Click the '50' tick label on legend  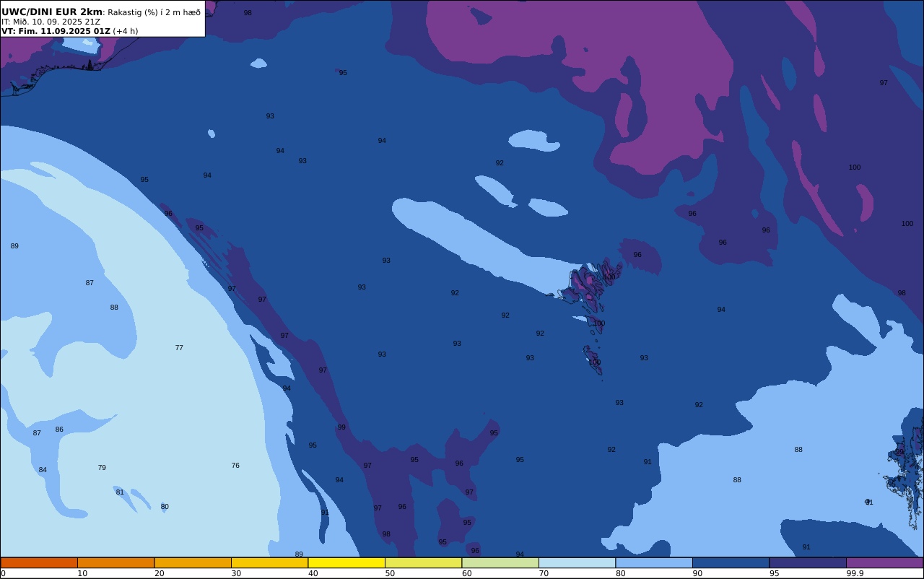point(390,573)
